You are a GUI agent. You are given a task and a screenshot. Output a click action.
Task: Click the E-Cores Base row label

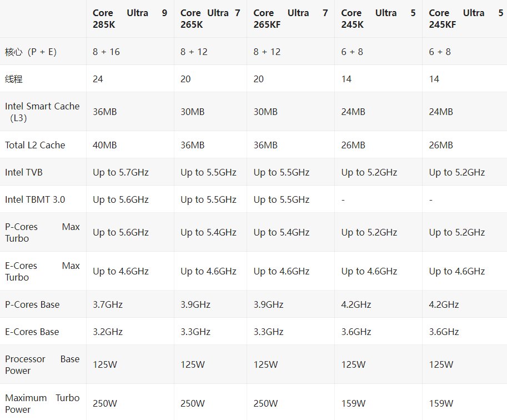[32, 332]
